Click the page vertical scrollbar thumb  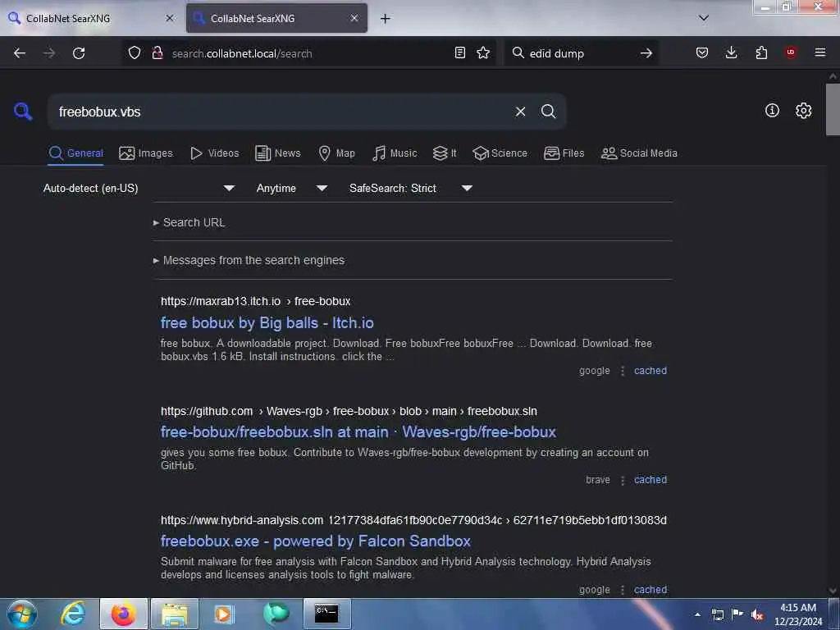pyautogui.click(x=833, y=109)
